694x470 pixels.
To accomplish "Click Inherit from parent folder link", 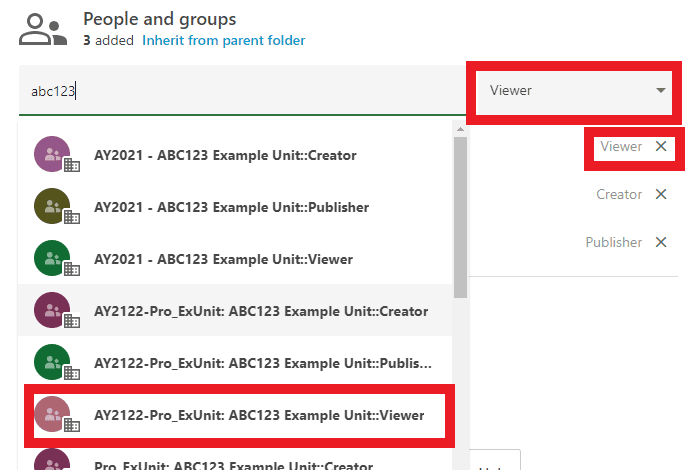I will pyautogui.click(x=223, y=41).
